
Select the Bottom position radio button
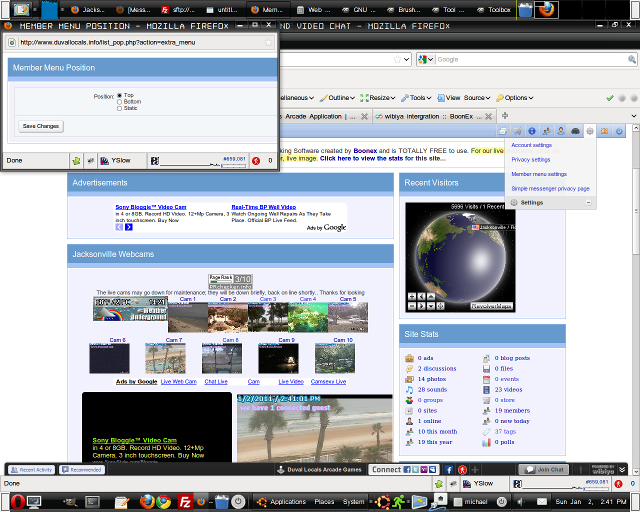tap(120, 101)
